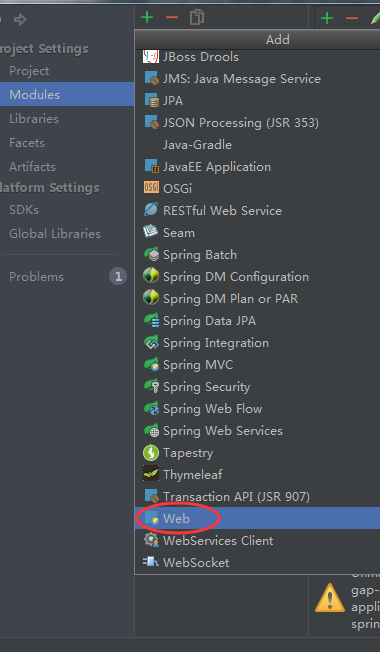Click the Tapestry menu entry text
The image size is (380, 652).
click(188, 453)
